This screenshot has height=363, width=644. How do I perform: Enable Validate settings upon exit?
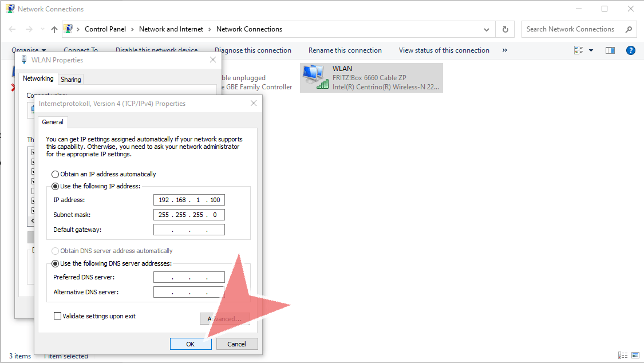click(x=57, y=315)
